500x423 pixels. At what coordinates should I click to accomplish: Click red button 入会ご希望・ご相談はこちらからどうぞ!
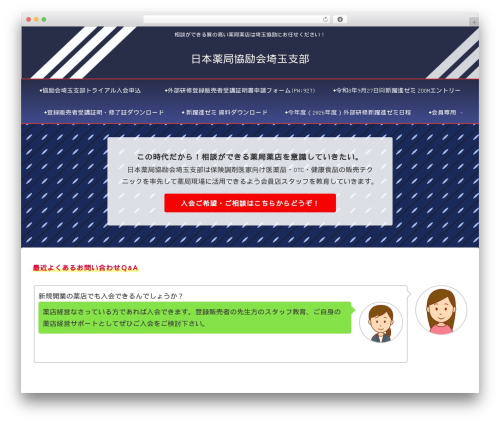250,203
